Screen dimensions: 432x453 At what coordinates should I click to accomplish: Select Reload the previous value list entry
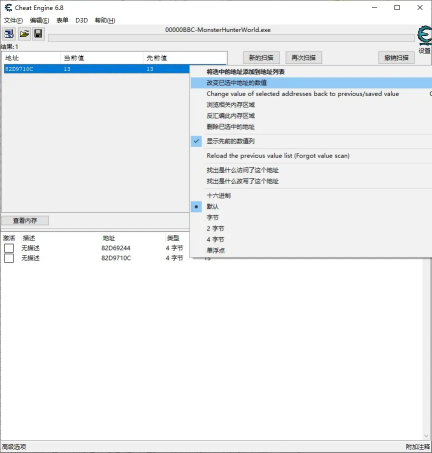coord(311,156)
